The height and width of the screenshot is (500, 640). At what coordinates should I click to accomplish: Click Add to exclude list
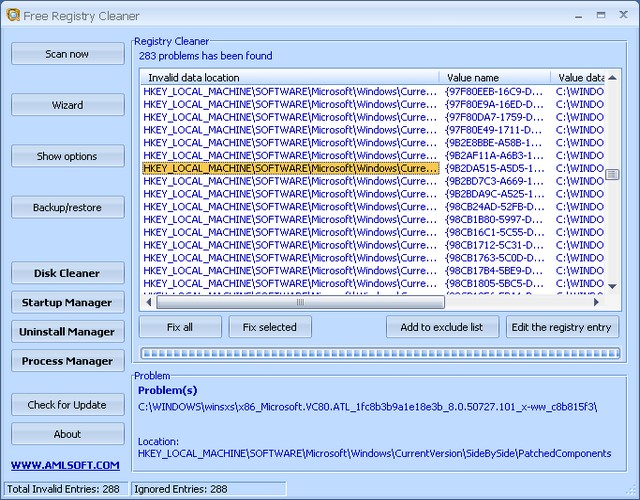[x=442, y=327]
